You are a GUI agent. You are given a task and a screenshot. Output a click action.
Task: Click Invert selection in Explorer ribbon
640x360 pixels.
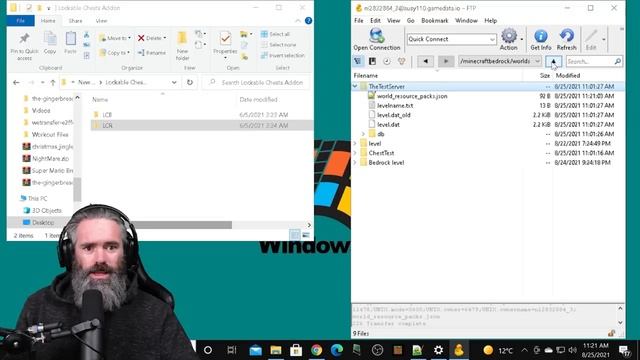coord(282,55)
